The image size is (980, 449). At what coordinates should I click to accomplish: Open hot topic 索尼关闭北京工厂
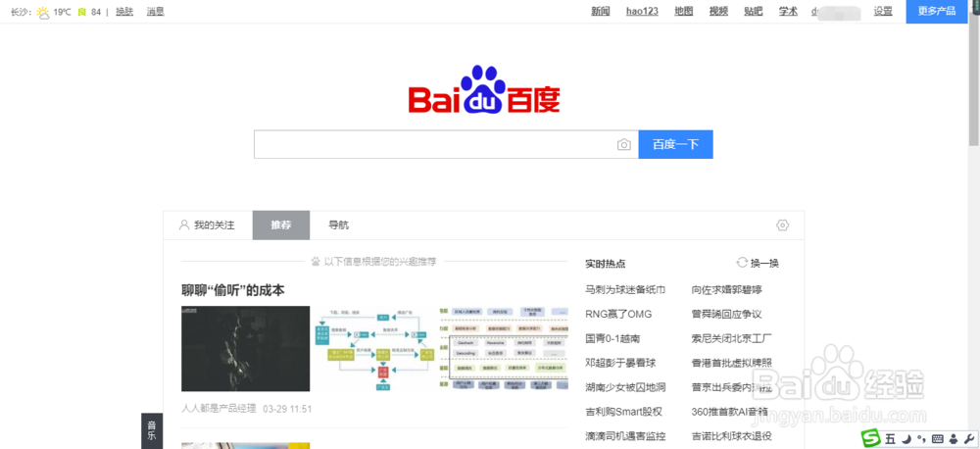tap(732, 338)
